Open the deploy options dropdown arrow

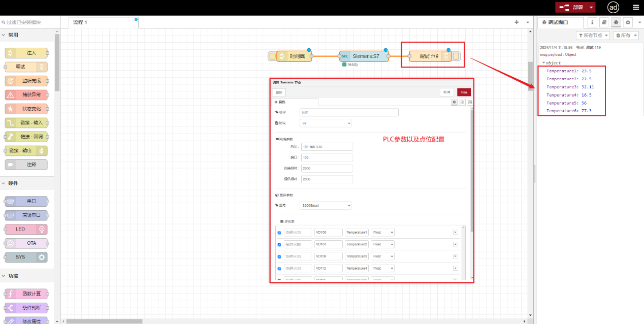591,7
